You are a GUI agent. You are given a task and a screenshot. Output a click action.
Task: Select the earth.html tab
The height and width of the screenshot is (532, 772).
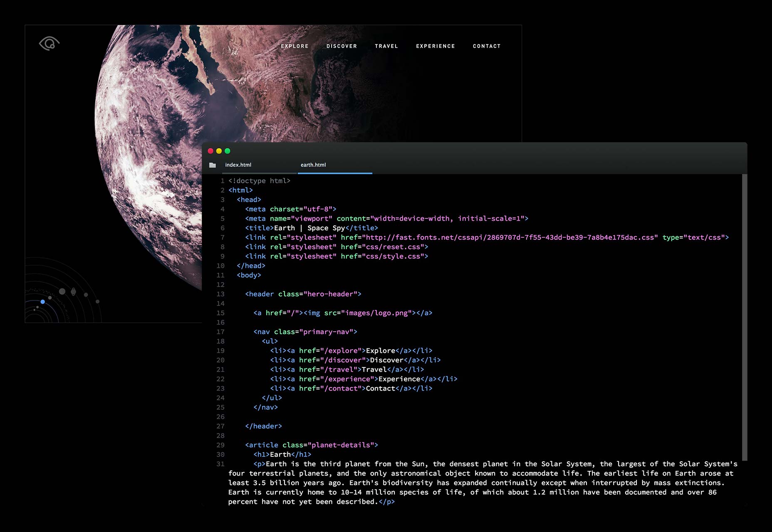313,165
